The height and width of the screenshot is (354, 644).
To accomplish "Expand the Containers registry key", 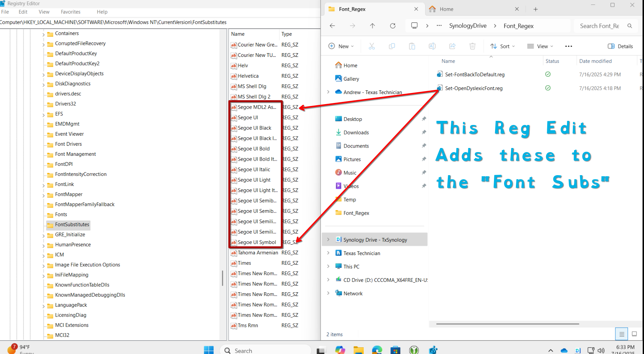I will click(x=44, y=34).
